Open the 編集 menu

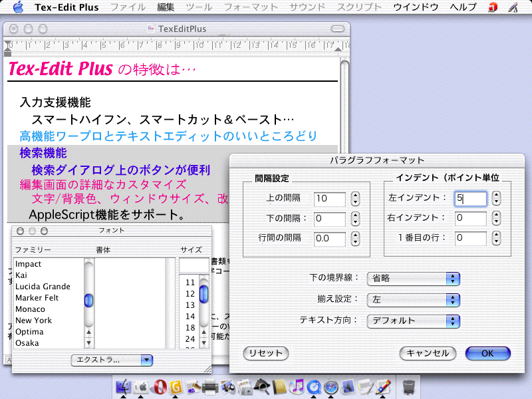tap(166, 7)
